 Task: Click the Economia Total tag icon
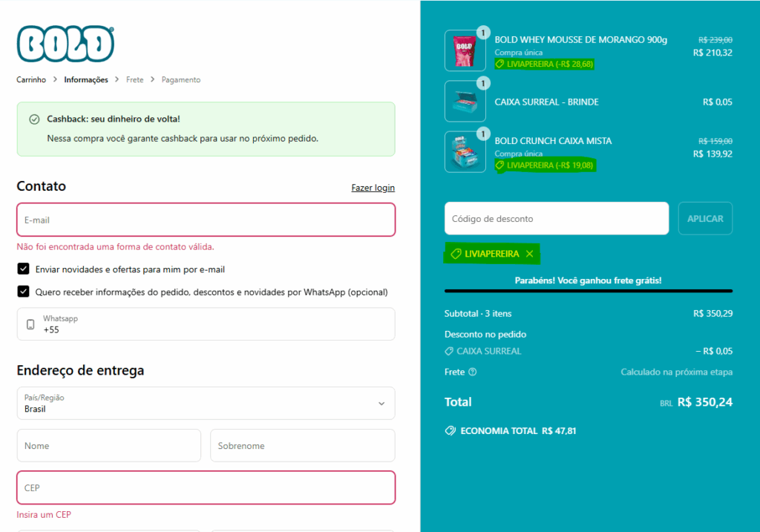tap(450, 430)
